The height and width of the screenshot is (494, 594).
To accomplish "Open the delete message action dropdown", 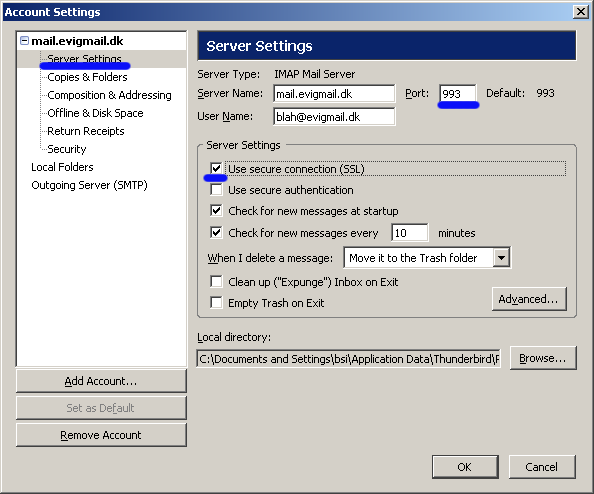I will tap(501, 258).
